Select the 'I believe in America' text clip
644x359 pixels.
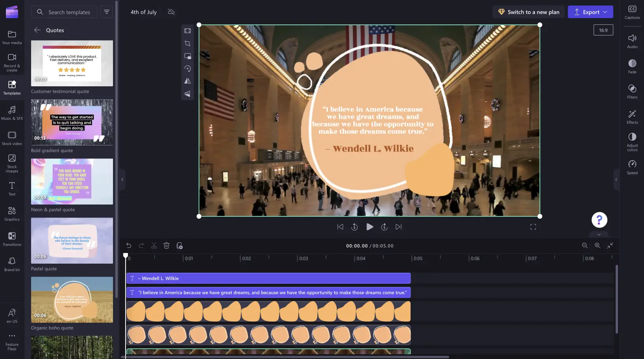(268, 292)
